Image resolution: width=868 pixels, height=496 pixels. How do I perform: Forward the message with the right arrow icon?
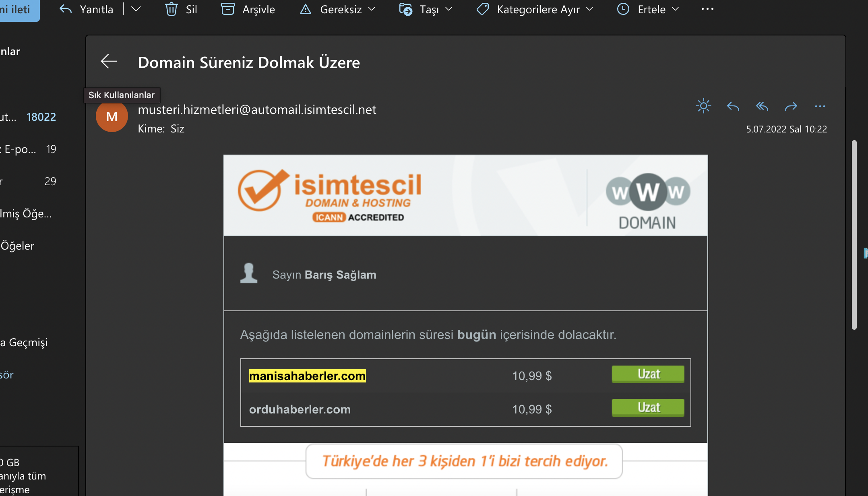point(791,106)
